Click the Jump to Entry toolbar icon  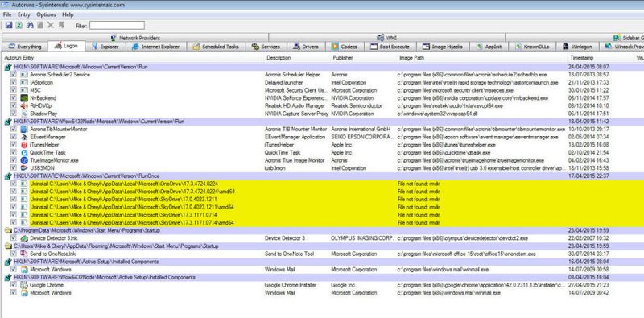coord(61,26)
